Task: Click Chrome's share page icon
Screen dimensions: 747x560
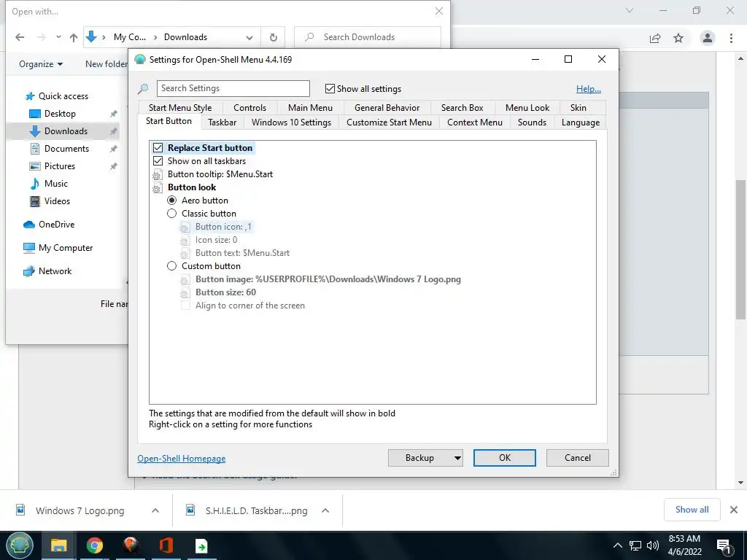Action: click(x=655, y=38)
